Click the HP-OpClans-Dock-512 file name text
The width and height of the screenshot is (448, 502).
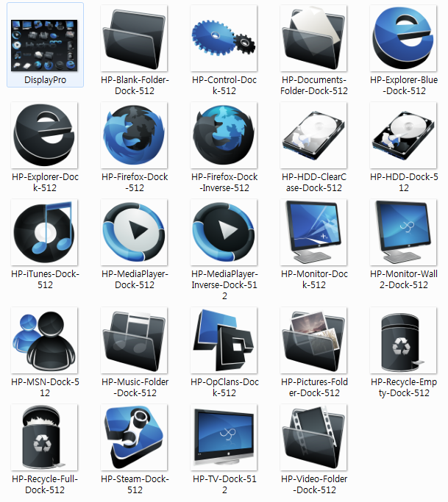coord(224,387)
